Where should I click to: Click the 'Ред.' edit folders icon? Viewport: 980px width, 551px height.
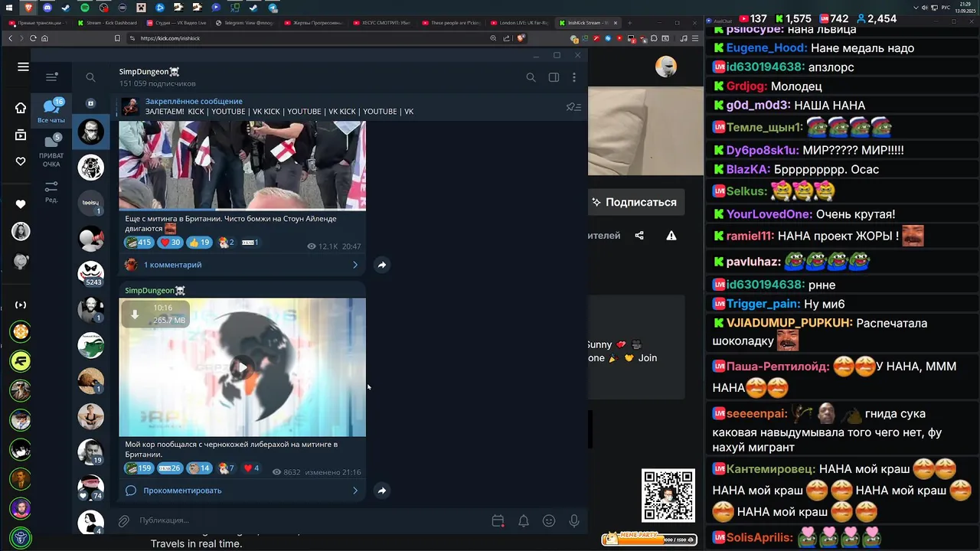coord(51,191)
